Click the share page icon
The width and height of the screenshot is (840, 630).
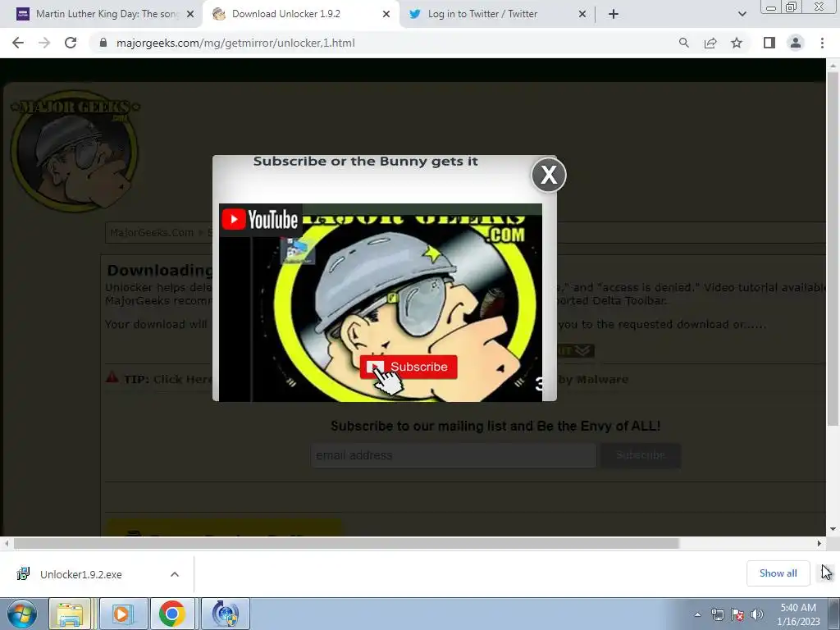click(710, 43)
